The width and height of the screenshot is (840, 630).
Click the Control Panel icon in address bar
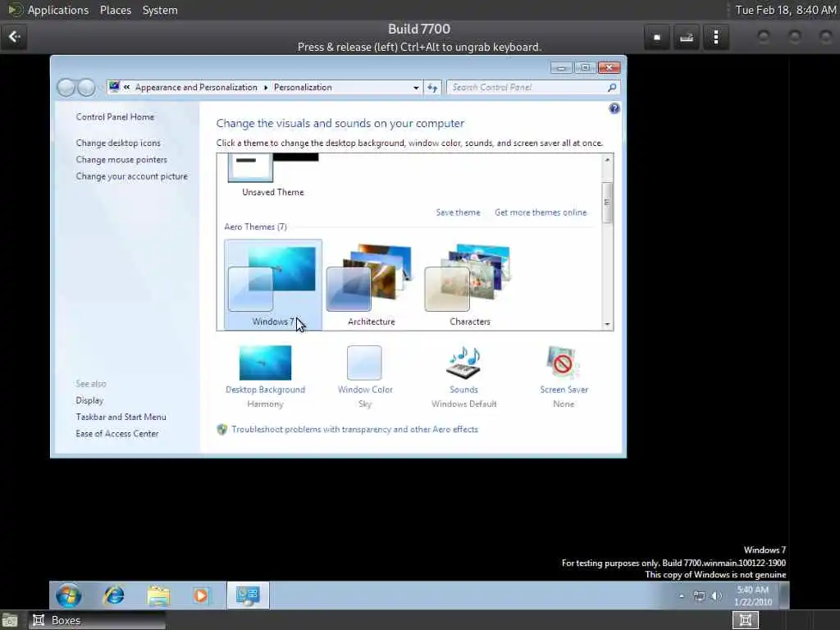click(114, 87)
